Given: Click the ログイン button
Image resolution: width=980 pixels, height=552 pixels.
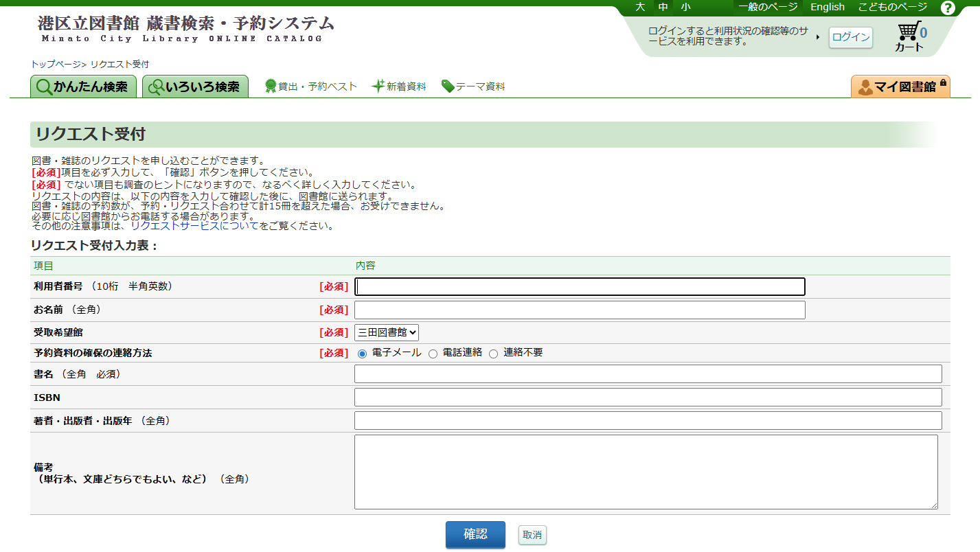Looking at the screenshot, I should pyautogui.click(x=850, y=38).
